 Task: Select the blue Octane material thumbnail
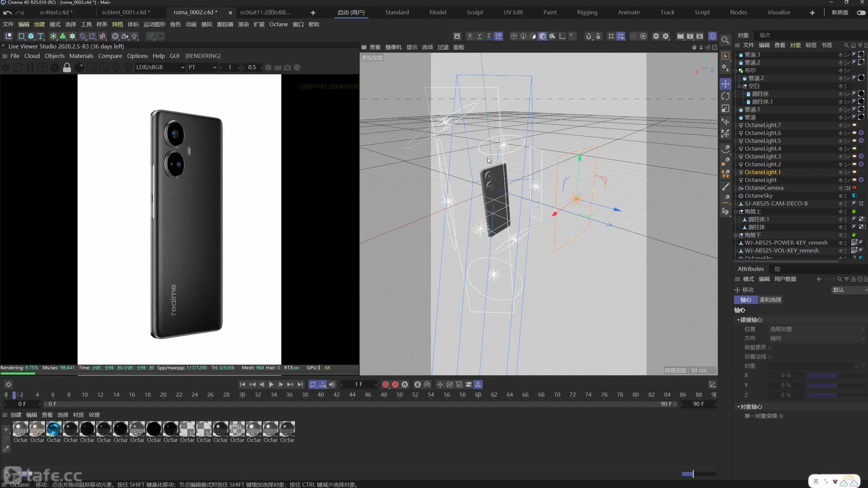pyautogui.click(x=54, y=429)
